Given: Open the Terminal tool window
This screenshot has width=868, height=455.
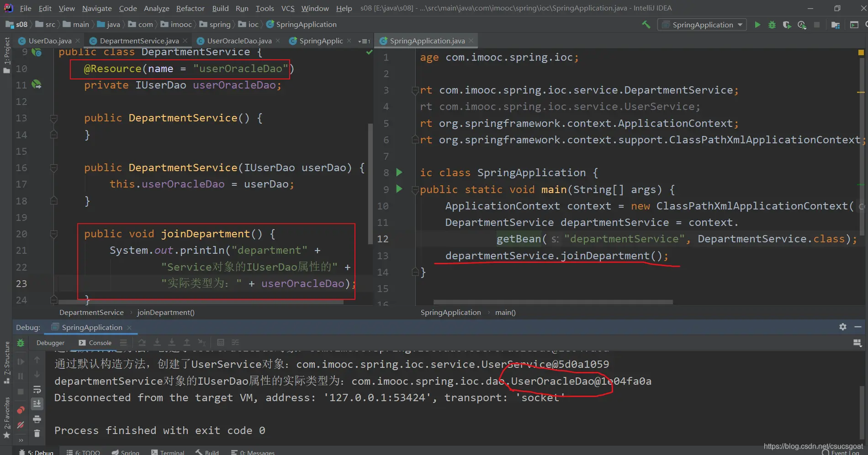Looking at the screenshot, I should pyautogui.click(x=168, y=452).
